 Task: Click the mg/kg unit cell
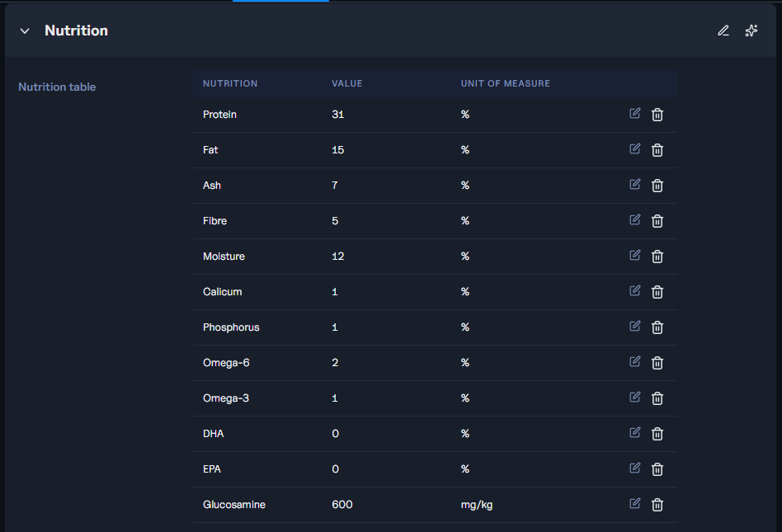(476, 505)
